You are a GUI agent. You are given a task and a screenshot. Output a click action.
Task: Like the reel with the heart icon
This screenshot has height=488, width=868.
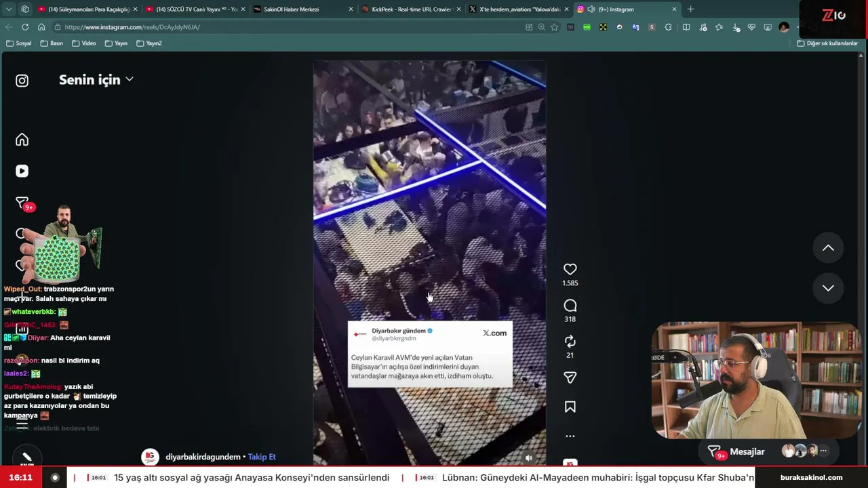pos(570,269)
